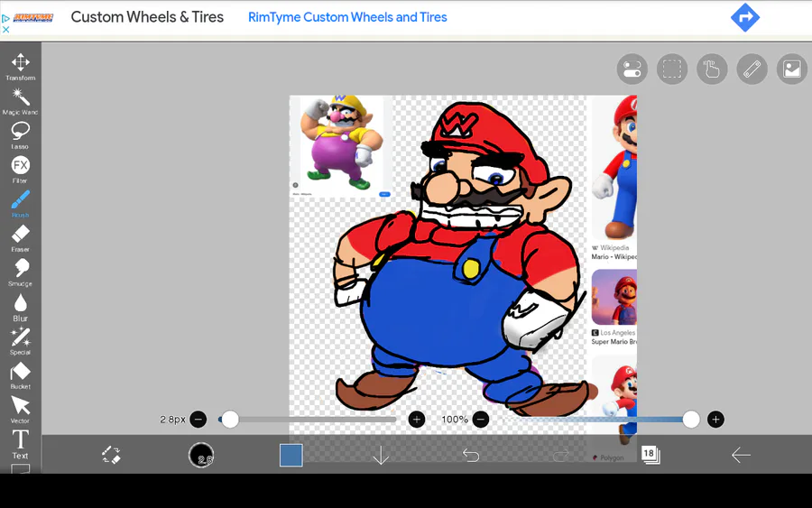The width and height of the screenshot is (812, 508).
Task: Click the Custom Wheels & Tires ad headline
Action: coord(147,17)
